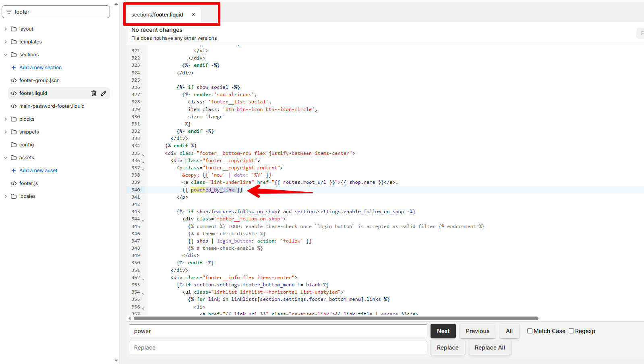Enable the Match Case checkbox
Screen dimensions: 644x364
click(530, 331)
